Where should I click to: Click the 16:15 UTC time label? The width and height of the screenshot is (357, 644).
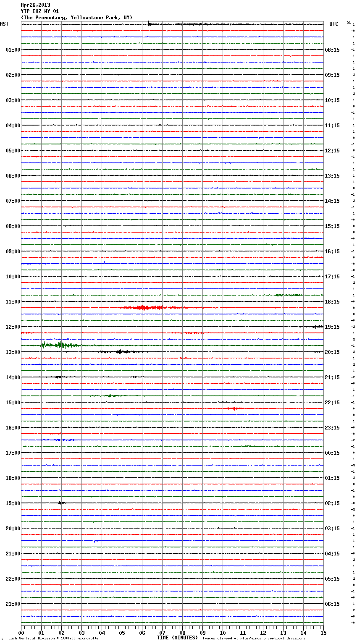[332, 251]
